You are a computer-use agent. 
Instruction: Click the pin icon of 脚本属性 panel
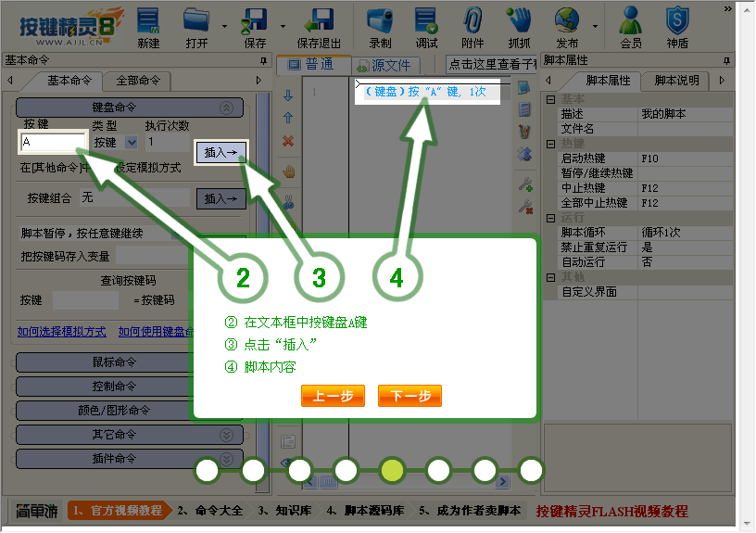pyautogui.click(x=726, y=61)
